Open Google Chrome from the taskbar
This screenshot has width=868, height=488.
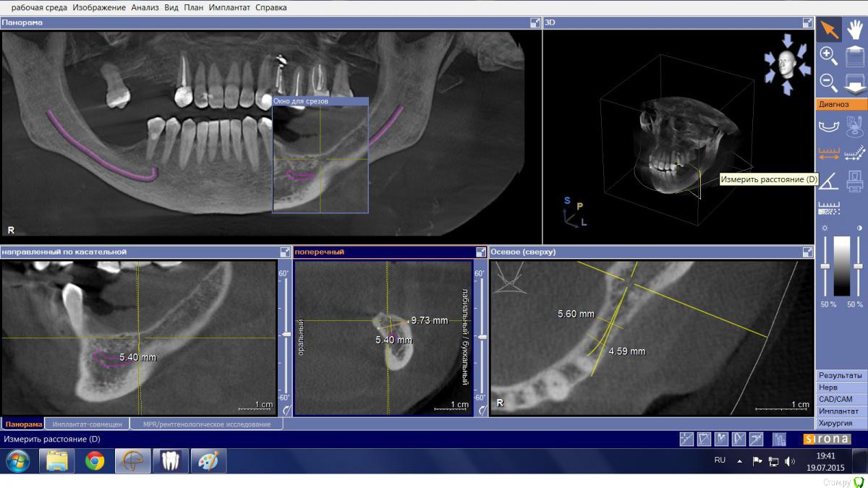tap(95, 461)
